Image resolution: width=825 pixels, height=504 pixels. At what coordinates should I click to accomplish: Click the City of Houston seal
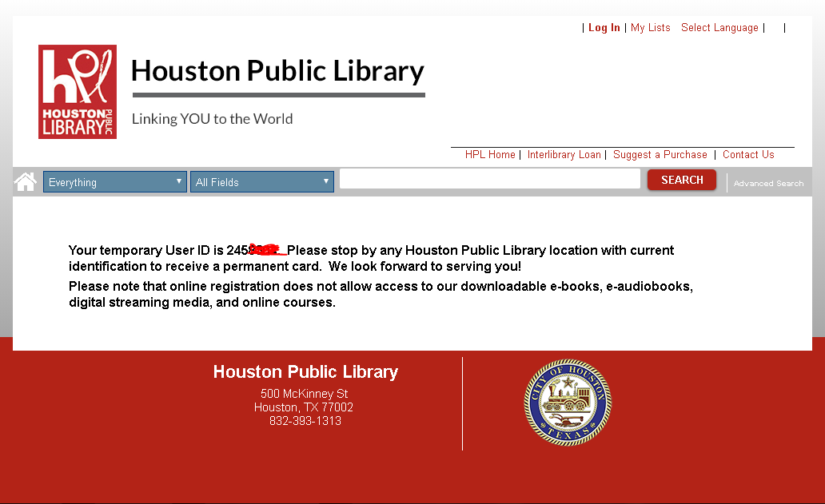coord(567,402)
